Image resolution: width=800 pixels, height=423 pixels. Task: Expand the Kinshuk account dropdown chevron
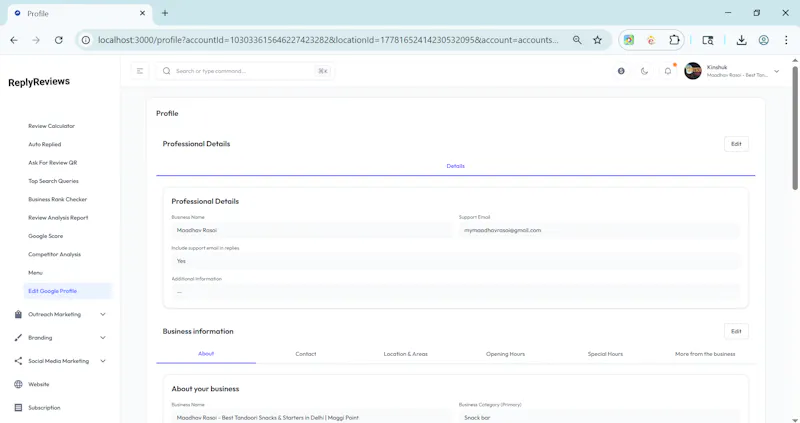pyautogui.click(x=777, y=71)
